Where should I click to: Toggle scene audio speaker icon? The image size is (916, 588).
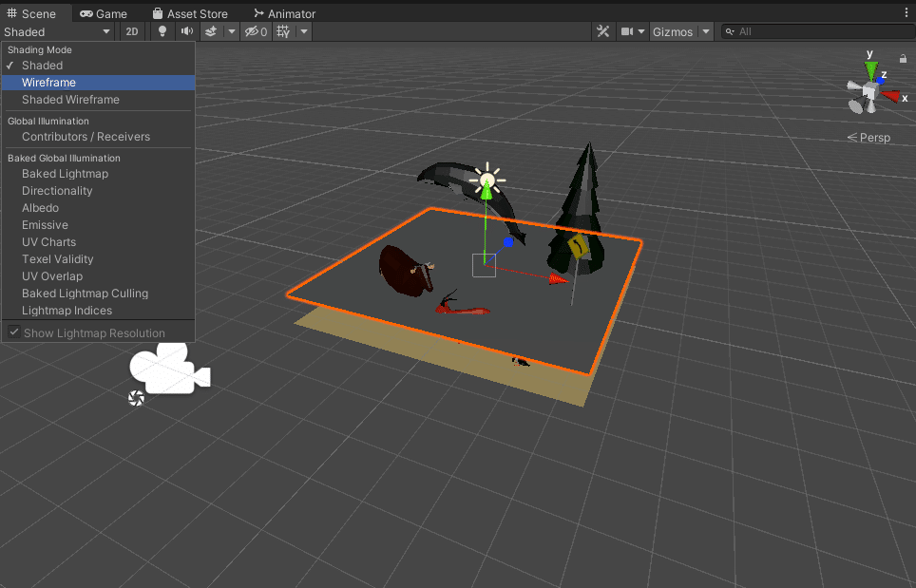[x=187, y=31]
